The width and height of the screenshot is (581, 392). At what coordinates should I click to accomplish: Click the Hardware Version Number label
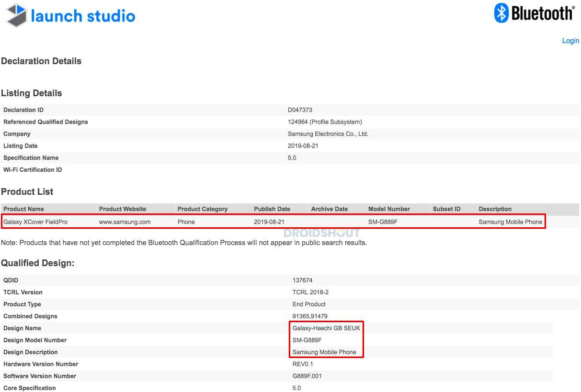41,364
